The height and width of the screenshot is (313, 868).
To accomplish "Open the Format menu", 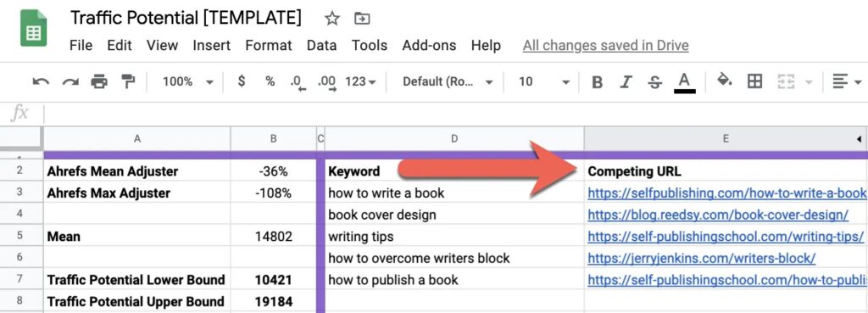I will 269,46.
